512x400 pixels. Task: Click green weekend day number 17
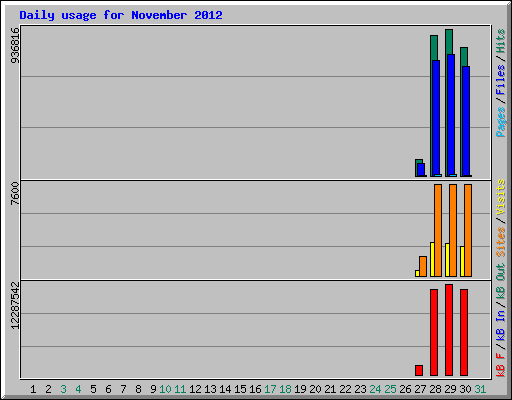point(270,389)
